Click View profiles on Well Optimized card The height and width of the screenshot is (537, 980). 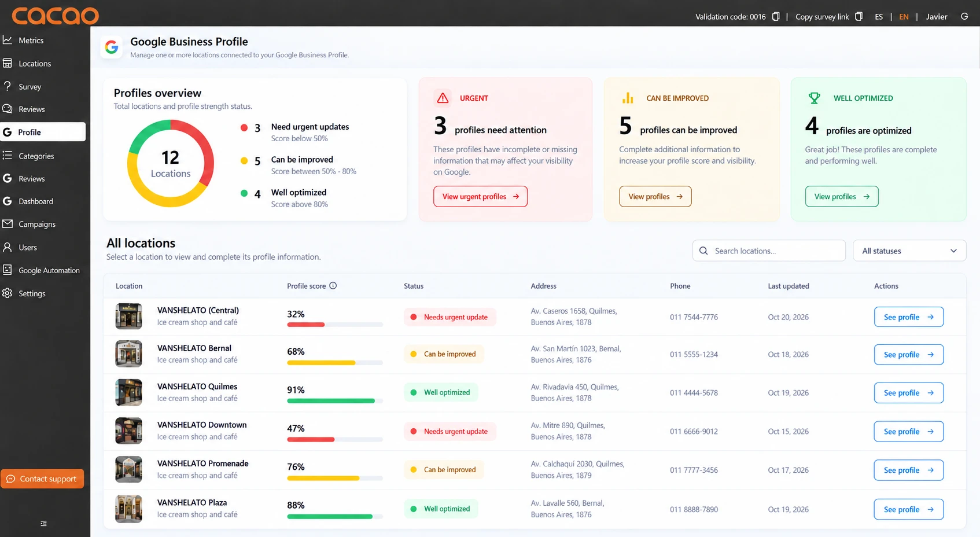pos(842,197)
